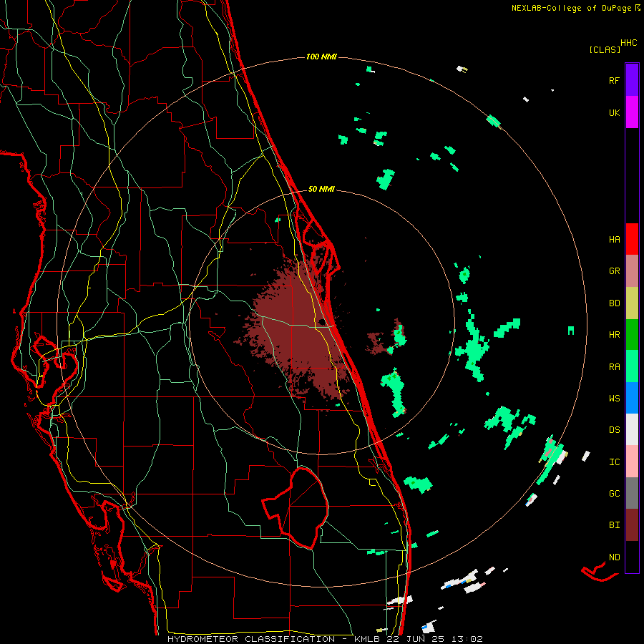Click the BD legend label
Image resolution: width=644 pixels, height=644 pixels.
(614, 303)
